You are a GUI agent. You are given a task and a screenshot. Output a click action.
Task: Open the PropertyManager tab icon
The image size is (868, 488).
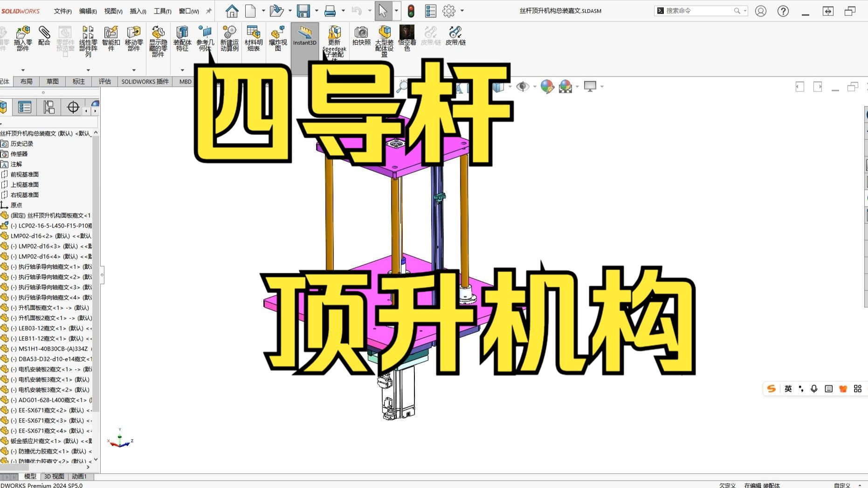(x=25, y=107)
